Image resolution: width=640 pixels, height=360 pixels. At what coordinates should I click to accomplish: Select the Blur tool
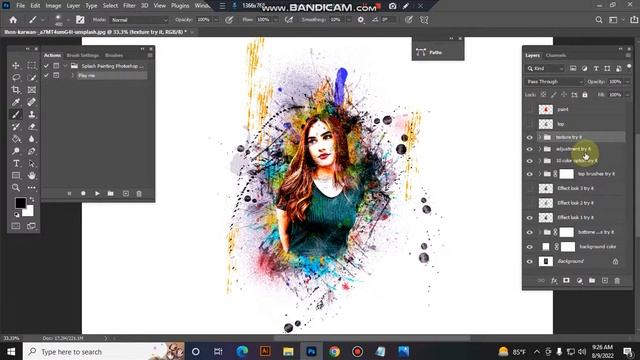coord(31,139)
